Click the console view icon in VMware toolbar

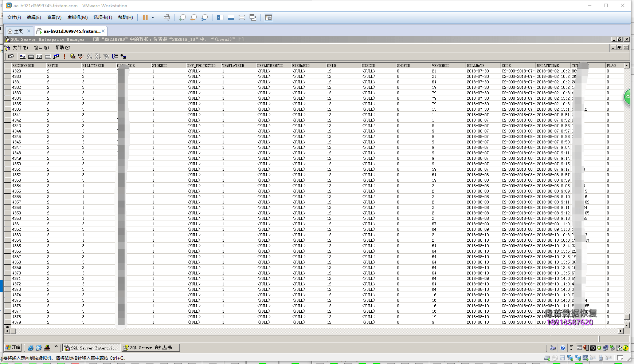point(269,17)
